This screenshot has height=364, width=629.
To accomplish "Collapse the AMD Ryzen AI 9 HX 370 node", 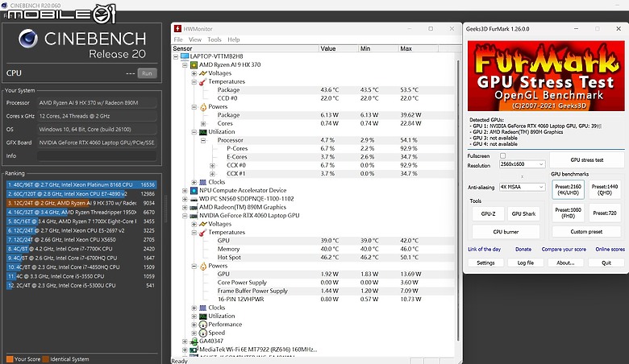I will [185, 65].
